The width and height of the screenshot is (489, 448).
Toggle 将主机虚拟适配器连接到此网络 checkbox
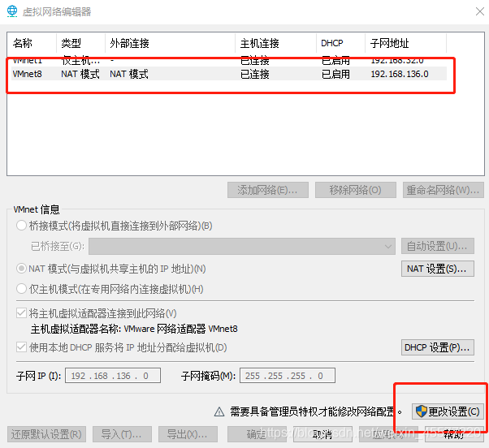[x=21, y=313]
